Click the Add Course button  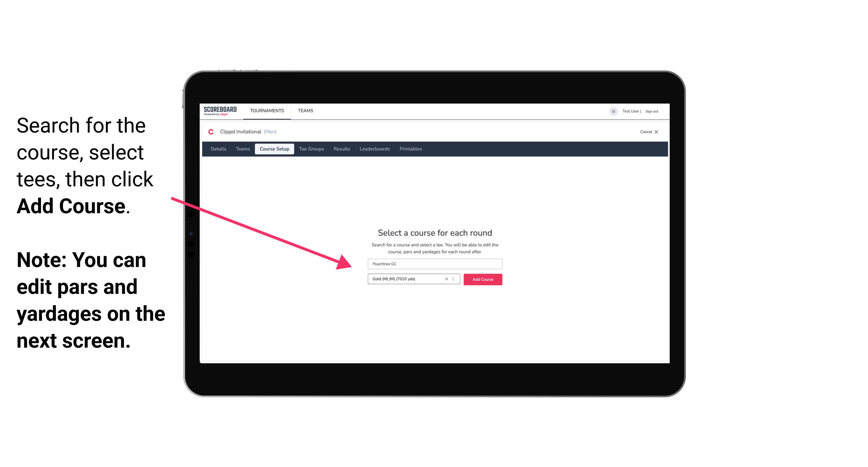tap(482, 279)
